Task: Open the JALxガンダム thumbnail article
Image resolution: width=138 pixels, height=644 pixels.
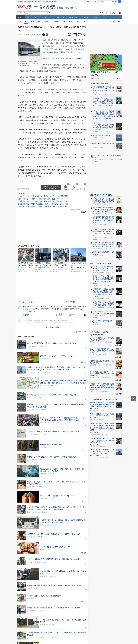Action: 78,255
